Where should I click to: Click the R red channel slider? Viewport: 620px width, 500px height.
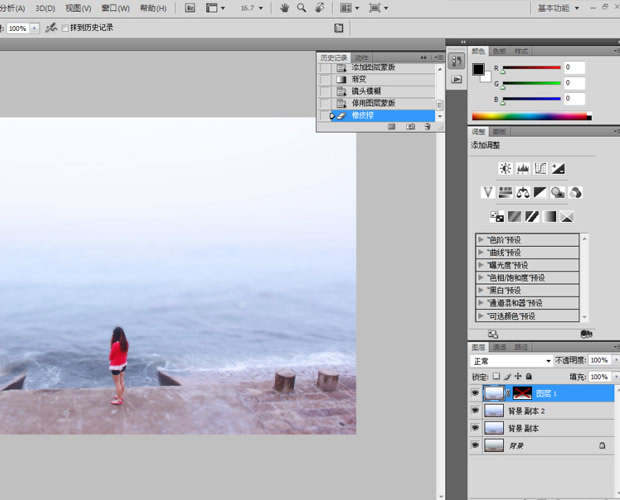point(531,68)
